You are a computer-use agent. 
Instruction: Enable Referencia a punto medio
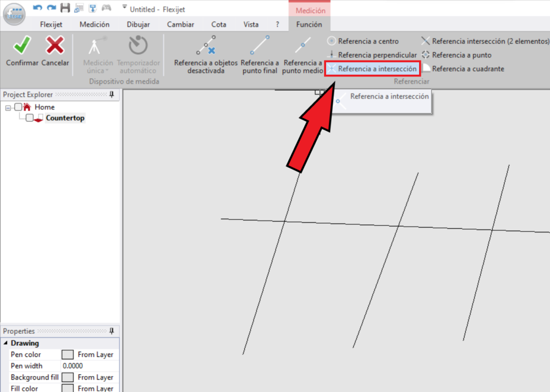point(302,54)
